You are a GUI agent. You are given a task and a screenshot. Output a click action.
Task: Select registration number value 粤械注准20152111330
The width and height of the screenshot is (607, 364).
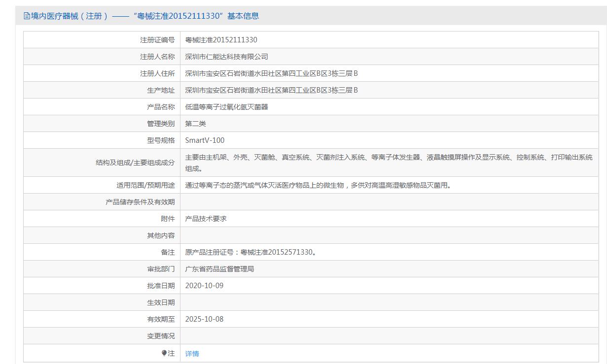pyautogui.click(x=221, y=40)
